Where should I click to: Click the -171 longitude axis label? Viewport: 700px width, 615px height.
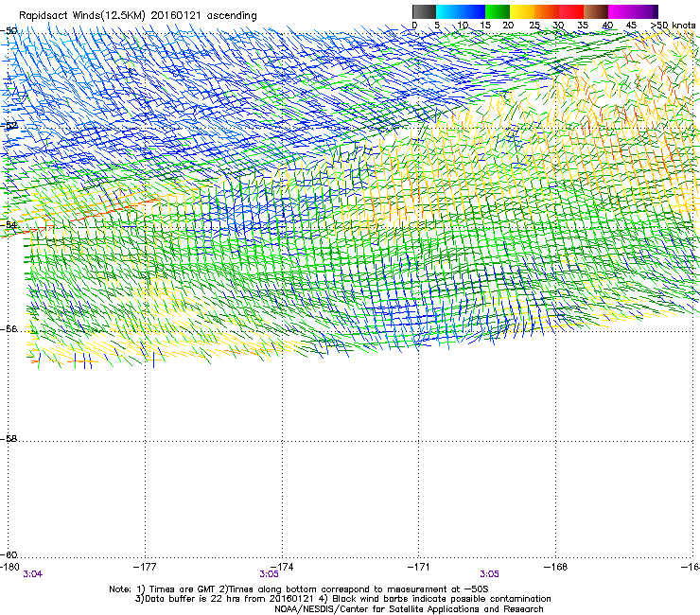[x=419, y=567]
